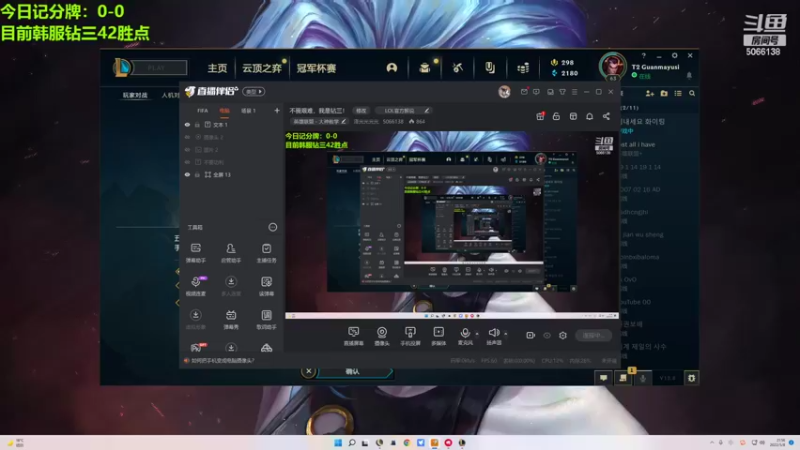Viewport: 800px width, 450px height.
Task: Open the gift box icon above the preview
Action: coord(540,116)
